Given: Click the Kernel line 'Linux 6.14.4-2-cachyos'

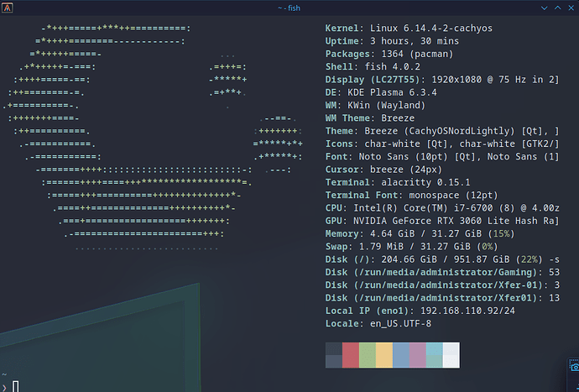Looking at the screenshot, I should click(x=431, y=29).
